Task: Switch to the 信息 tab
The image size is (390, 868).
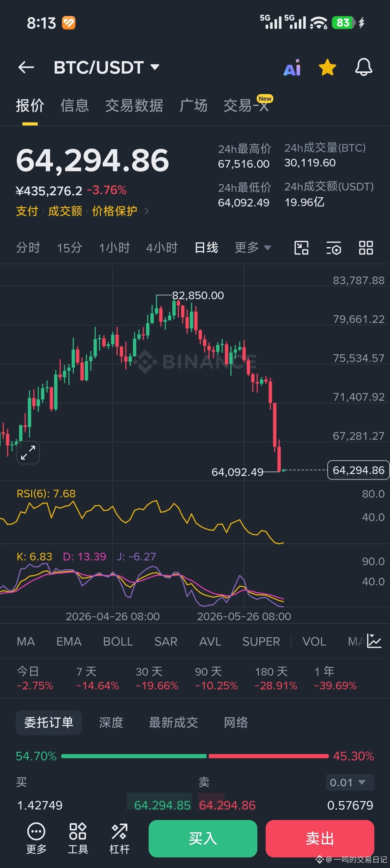Action: [75, 106]
